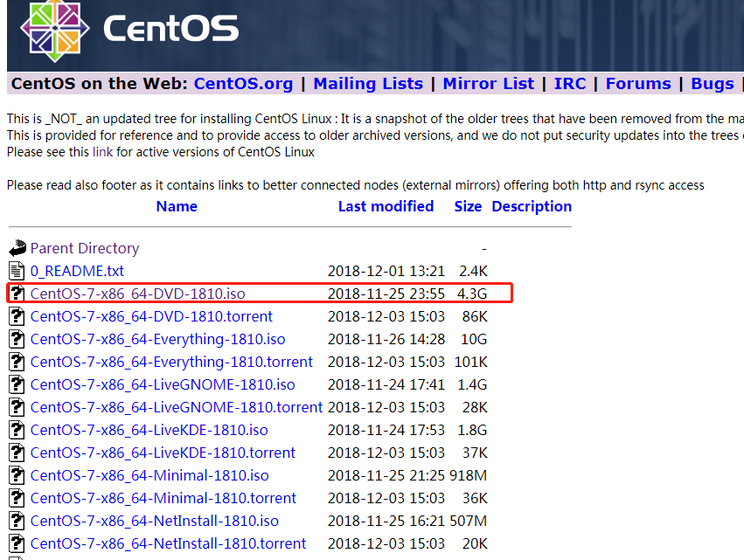Click the file icon beside LiveGNOME-1810.iso
The width and height of the screenshot is (744, 560).
17,384
